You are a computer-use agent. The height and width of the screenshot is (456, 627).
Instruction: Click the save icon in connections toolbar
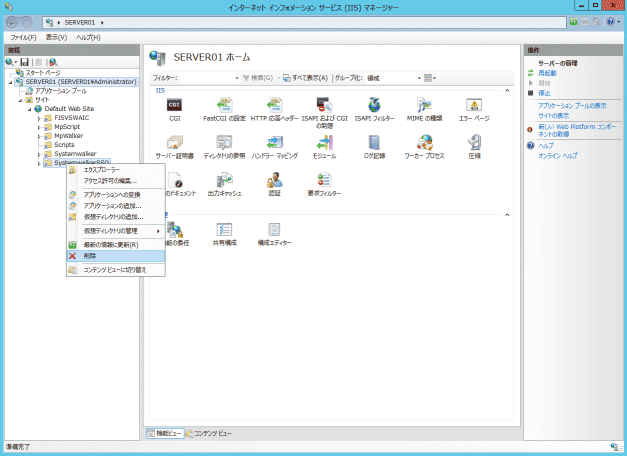tap(24, 62)
